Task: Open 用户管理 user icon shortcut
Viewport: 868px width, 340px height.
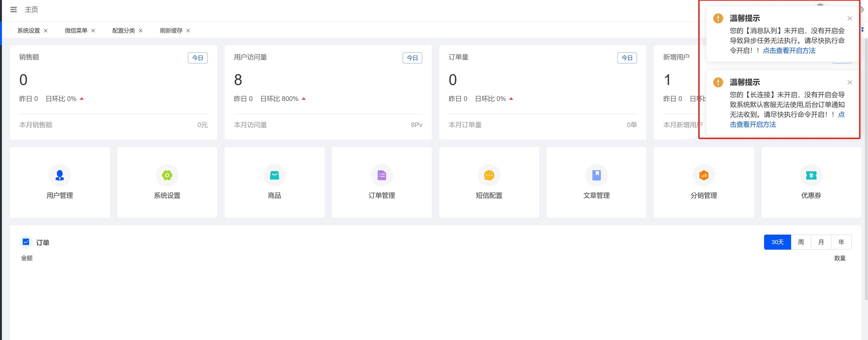Action: pyautogui.click(x=60, y=175)
